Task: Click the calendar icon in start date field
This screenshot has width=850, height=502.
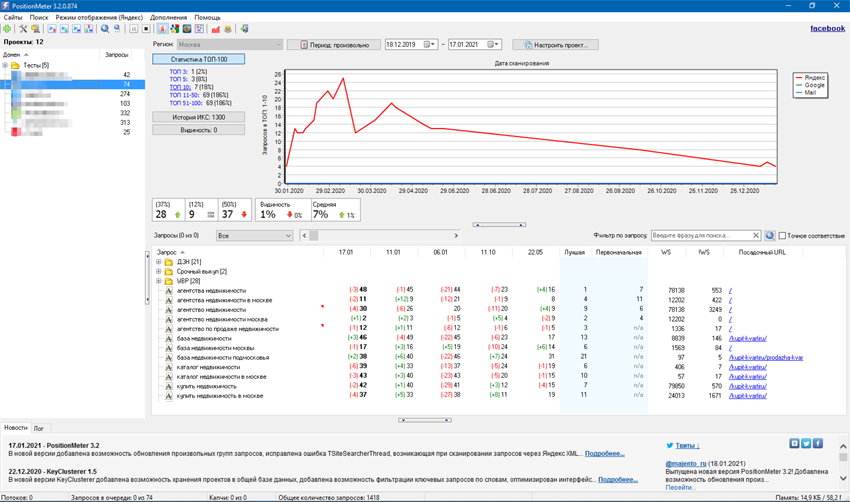Action: [428, 44]
